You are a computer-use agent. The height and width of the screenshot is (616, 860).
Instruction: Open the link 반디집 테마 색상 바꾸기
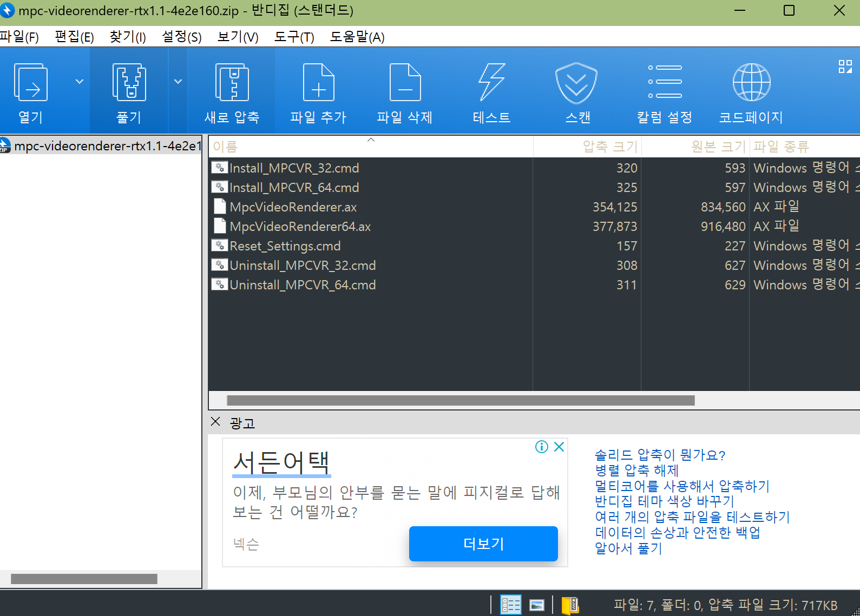click(665, 501)
